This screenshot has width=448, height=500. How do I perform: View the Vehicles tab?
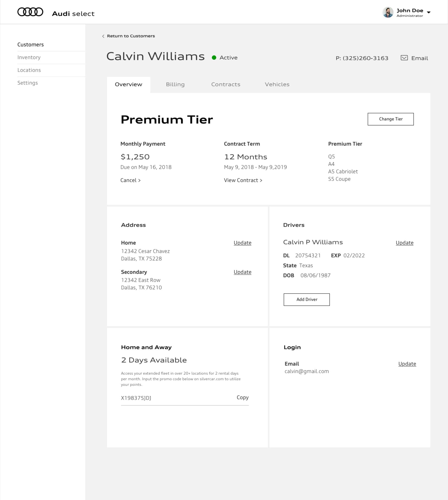click(277, 84)
